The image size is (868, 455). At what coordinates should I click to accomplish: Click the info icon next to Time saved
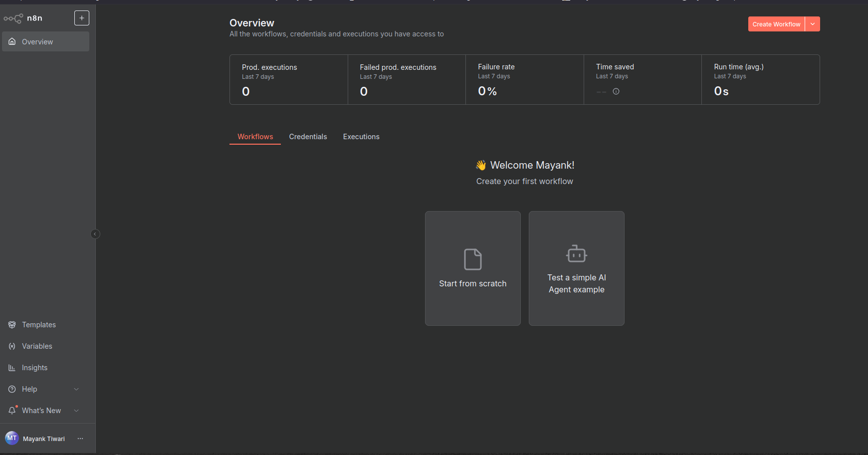click(616, 91)
